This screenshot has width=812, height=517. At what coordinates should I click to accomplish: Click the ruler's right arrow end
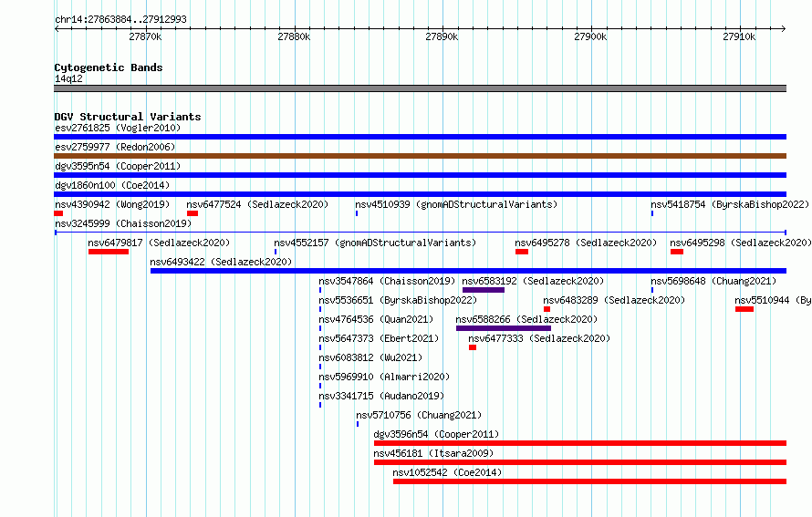tap(784, 28)
